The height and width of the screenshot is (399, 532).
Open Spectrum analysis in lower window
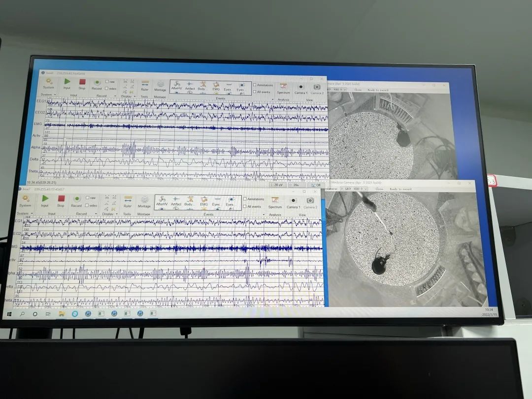[x=275, y=203]
